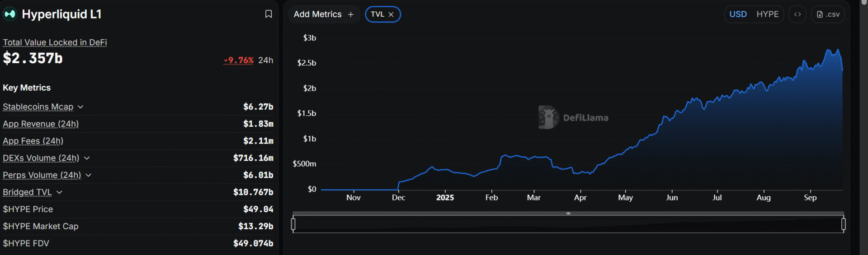Expand the Perps Volume (24h) row
The height and width of the screenshot is (255, 868).
click(x=89, y=175)
